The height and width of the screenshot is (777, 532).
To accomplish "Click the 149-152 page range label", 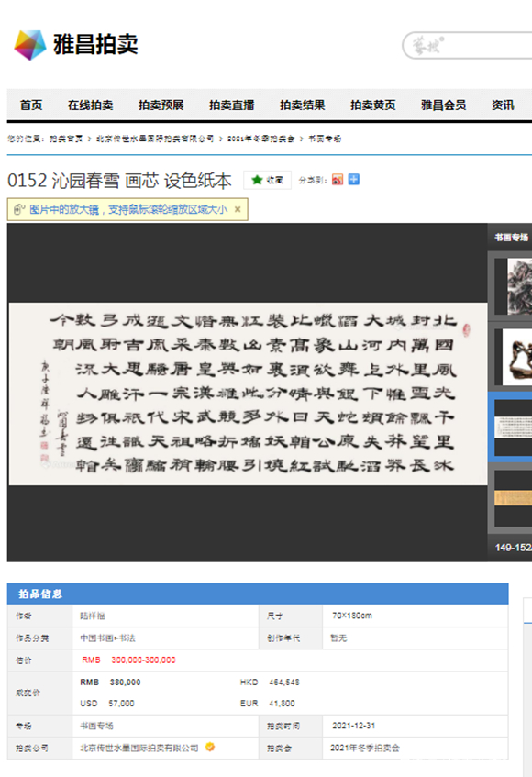I will pyautogui.click(x=513, y=547).
